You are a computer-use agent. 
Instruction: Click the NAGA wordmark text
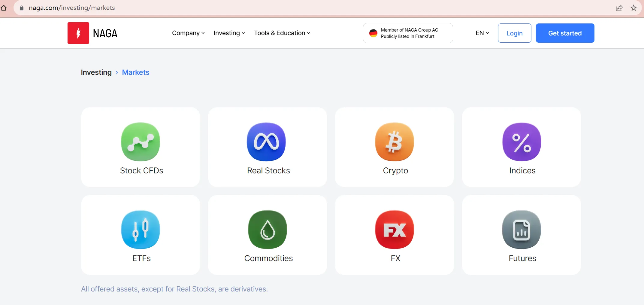pos(105,33)
